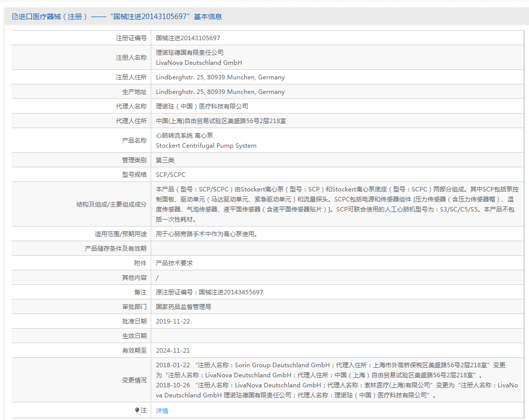
Task: Click the 审批部门 label
Action: pyautogui.click(x=134, y=306)
